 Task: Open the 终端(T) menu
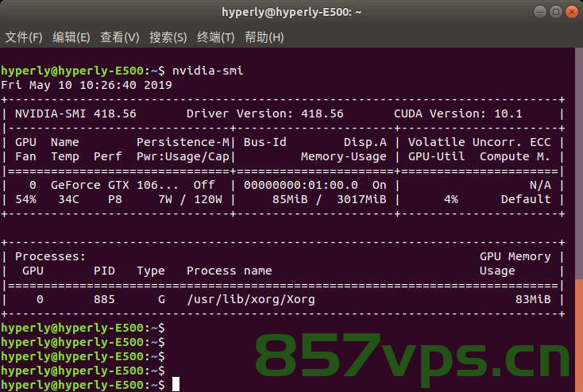[x=216, y=37]
